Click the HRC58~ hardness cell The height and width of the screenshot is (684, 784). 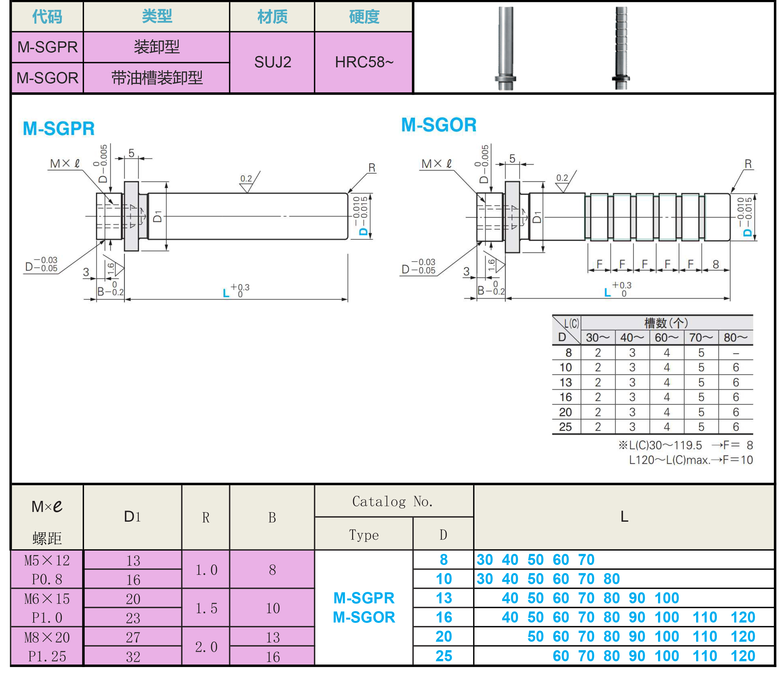364,62
